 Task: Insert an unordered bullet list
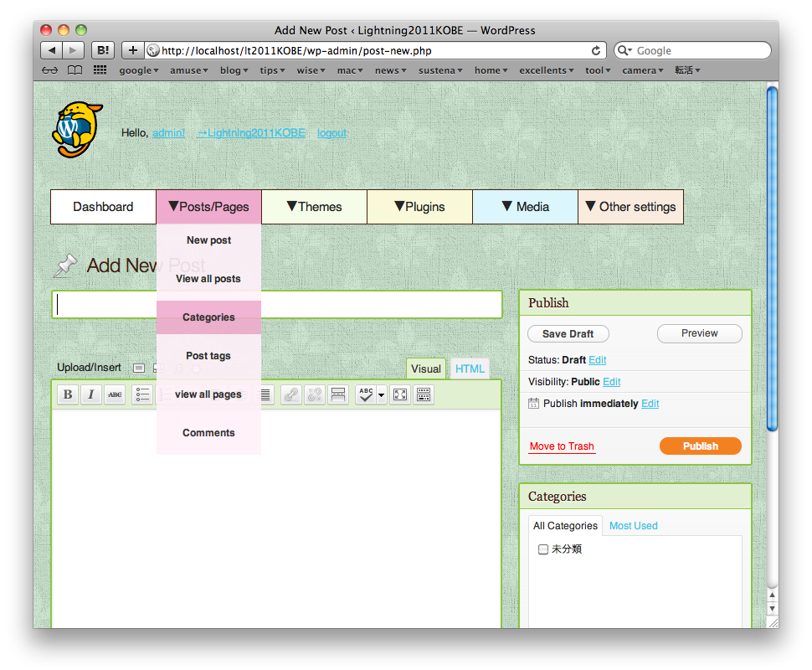click(x=142, y=394)
